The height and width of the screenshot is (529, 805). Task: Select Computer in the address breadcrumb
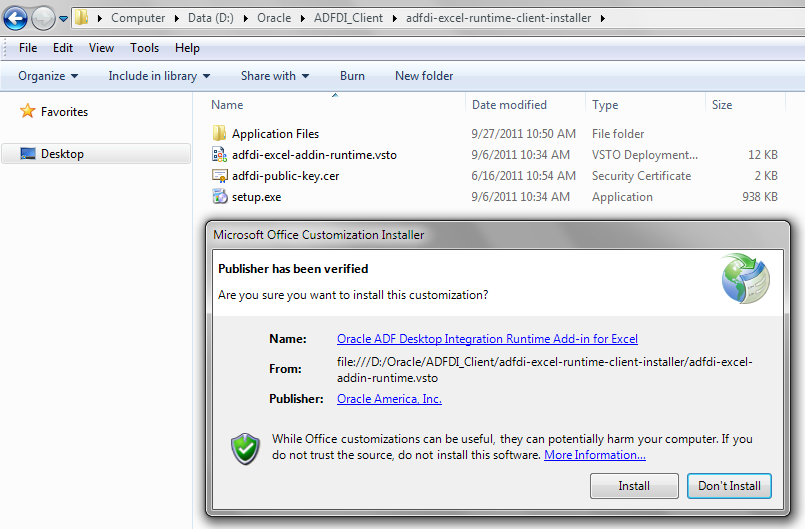[x=138, y=18]
